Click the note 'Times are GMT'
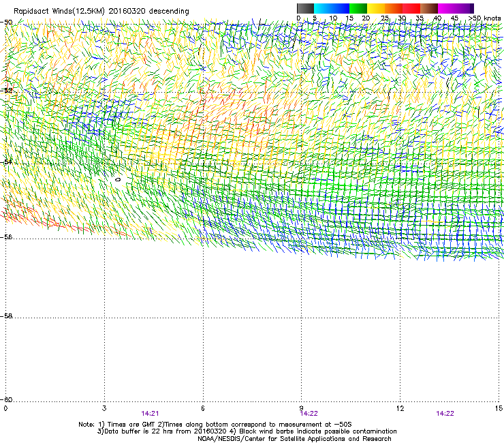Screen dimensions: 504x443 [x=130, y=425]
